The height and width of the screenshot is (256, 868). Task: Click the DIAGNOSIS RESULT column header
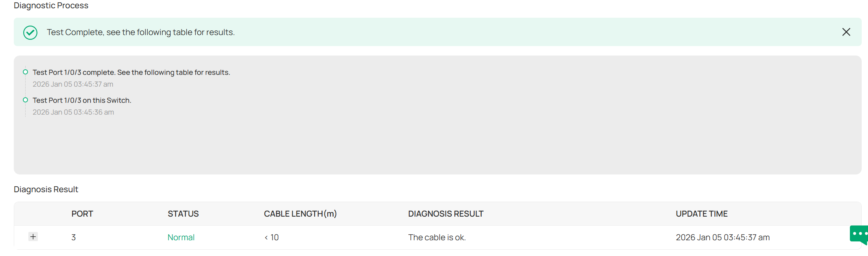click(x=445, y=213)
